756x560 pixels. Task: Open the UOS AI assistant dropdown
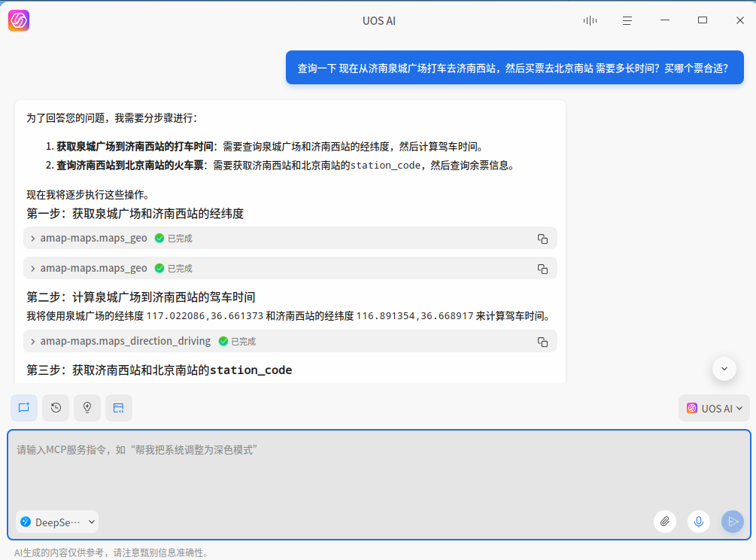[x=714, y=408]
